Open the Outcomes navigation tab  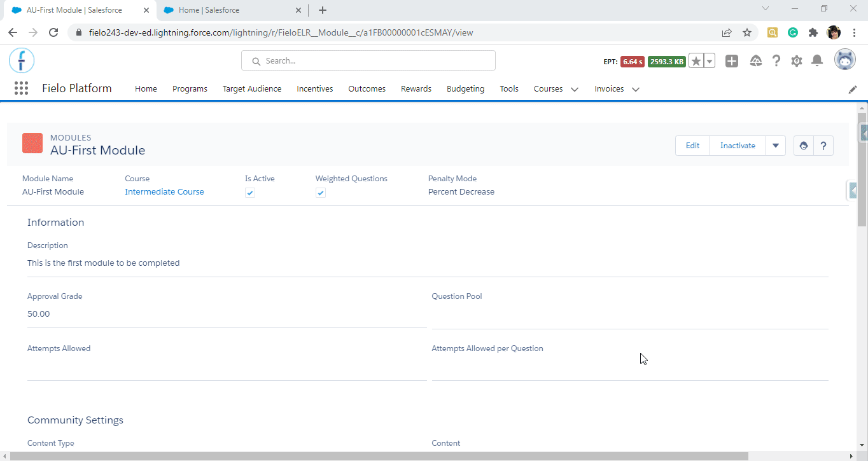click(367, 89)
